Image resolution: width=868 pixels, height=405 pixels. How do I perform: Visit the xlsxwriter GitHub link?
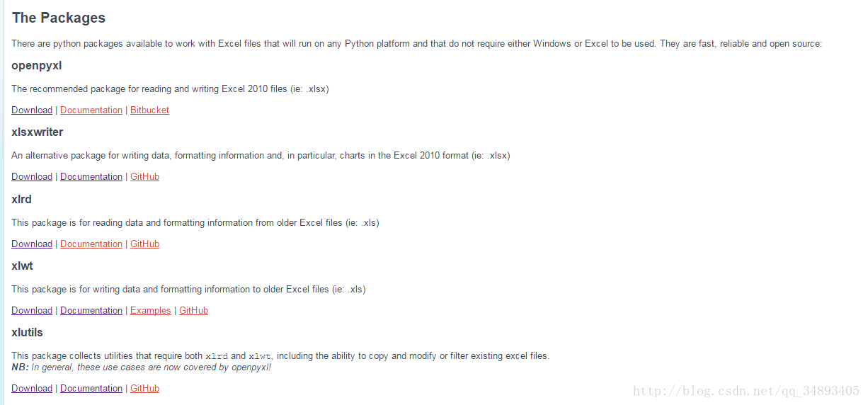click(144, 176)
